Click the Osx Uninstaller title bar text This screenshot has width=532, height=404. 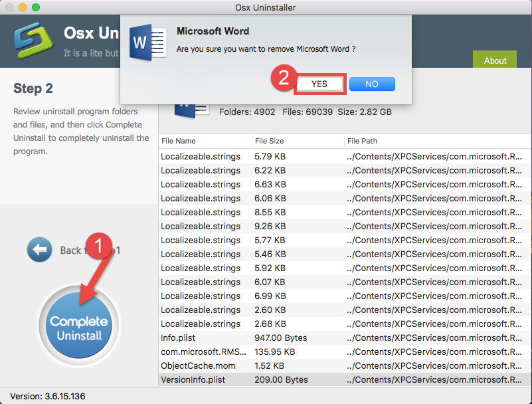click(x=266, y=7)
